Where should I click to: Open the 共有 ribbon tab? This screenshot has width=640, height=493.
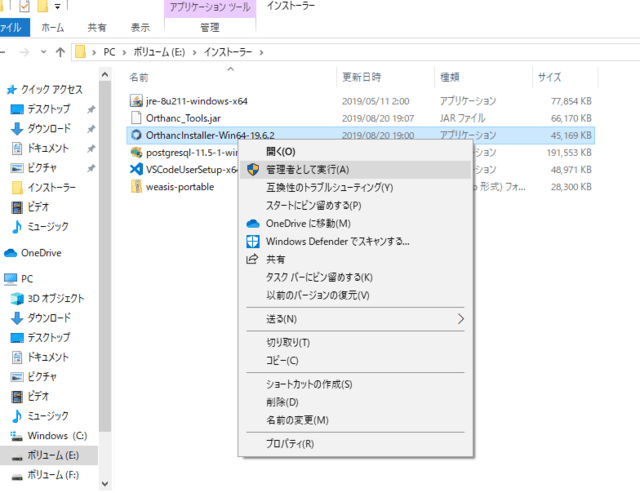click(x=97, y=28)
